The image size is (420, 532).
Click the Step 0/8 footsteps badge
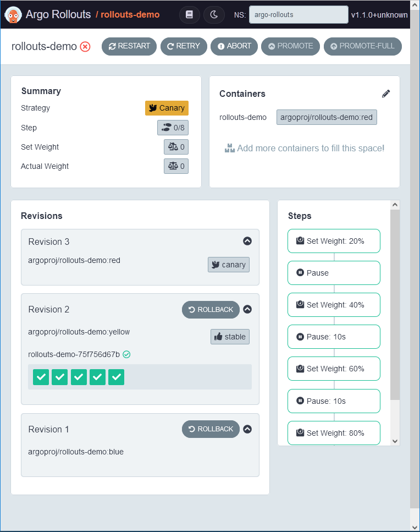tap(173, 128)
